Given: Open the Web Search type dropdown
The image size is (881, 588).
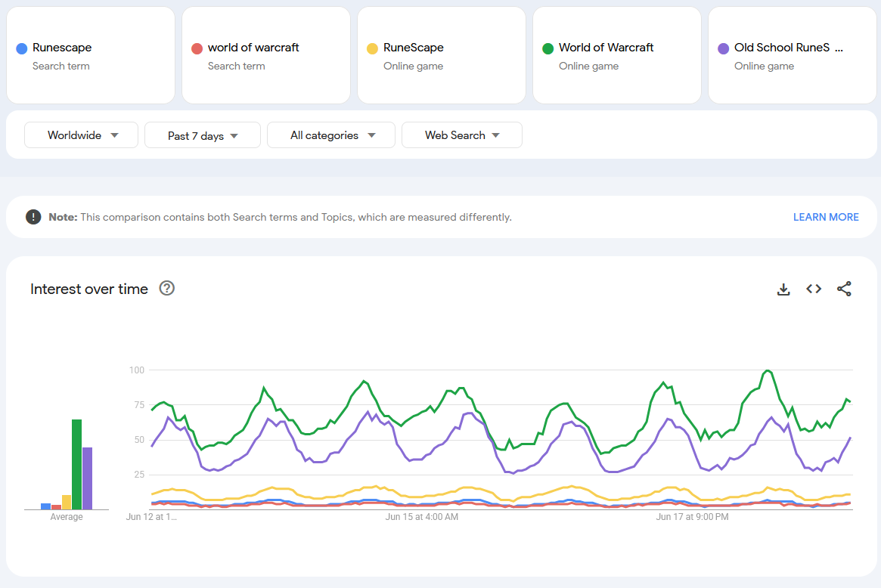Looking at the screenshot, I should 462,135.
